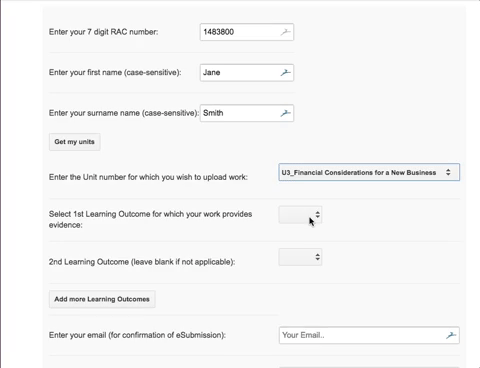Click the 'Enter your first name' label
Viewport: 480px width, 368px height.
pos(115,72)
